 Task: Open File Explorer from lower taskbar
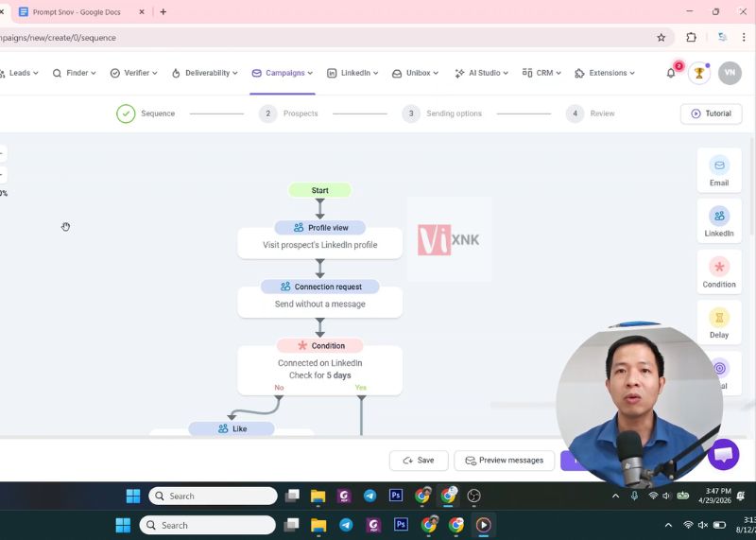tap(318, 525)
